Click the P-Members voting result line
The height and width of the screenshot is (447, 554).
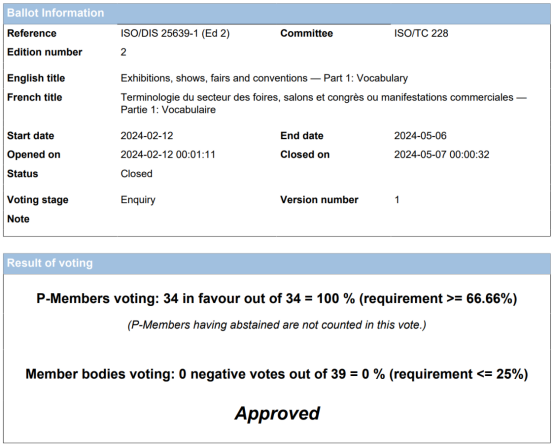coord(277,299)
